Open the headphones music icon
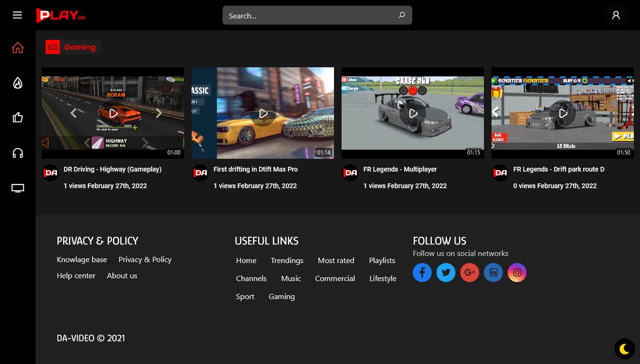640x364 pixels. pos(18,153)
